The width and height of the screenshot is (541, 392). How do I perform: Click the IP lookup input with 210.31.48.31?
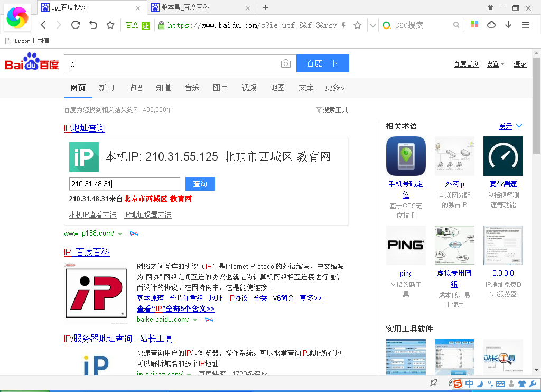[x=125, y=184]
